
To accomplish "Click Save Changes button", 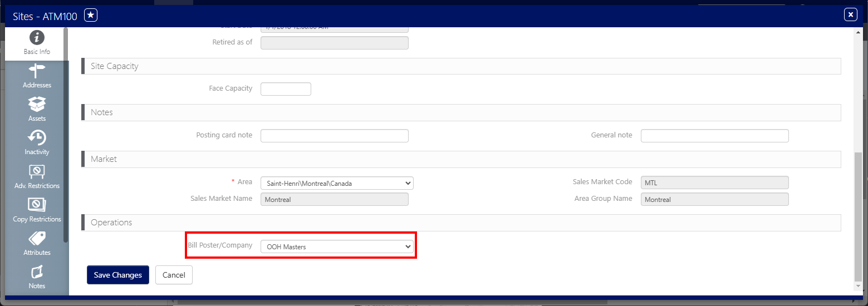I will (x=117, y=275).
